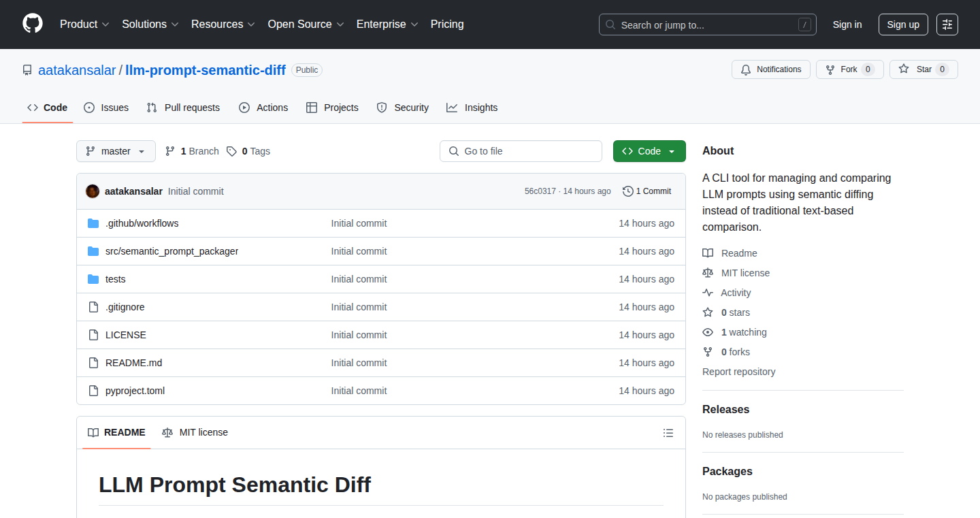Open Pricing in the top navigation
The image size is (980, 518).
[x=447, y=25]
